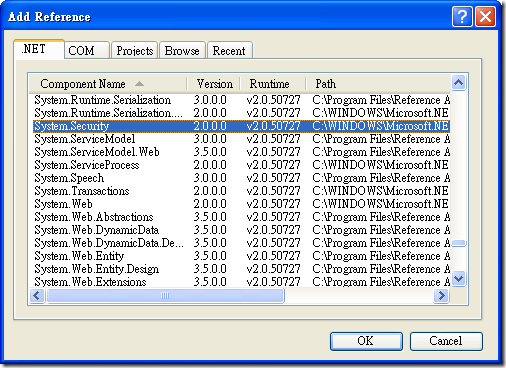This screenshot has width=506, height=368.
Task: Click the Help question mark button
Action: click(462, 16)
